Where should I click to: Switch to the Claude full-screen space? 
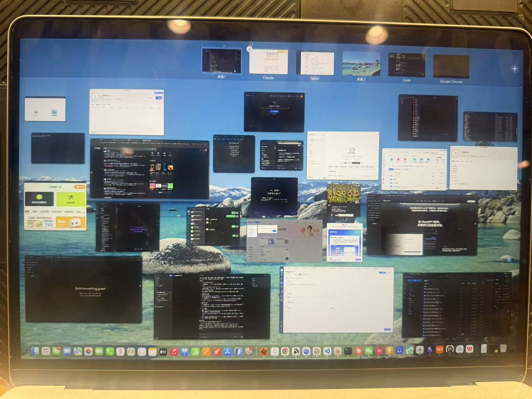(268, 62)
